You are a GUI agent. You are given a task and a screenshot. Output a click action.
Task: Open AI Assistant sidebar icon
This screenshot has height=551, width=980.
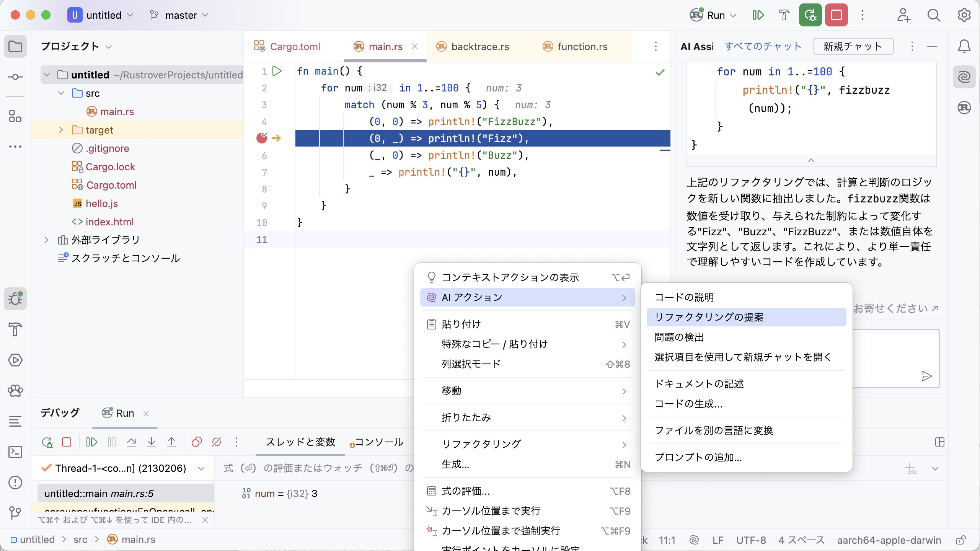[x=964, y=77]
